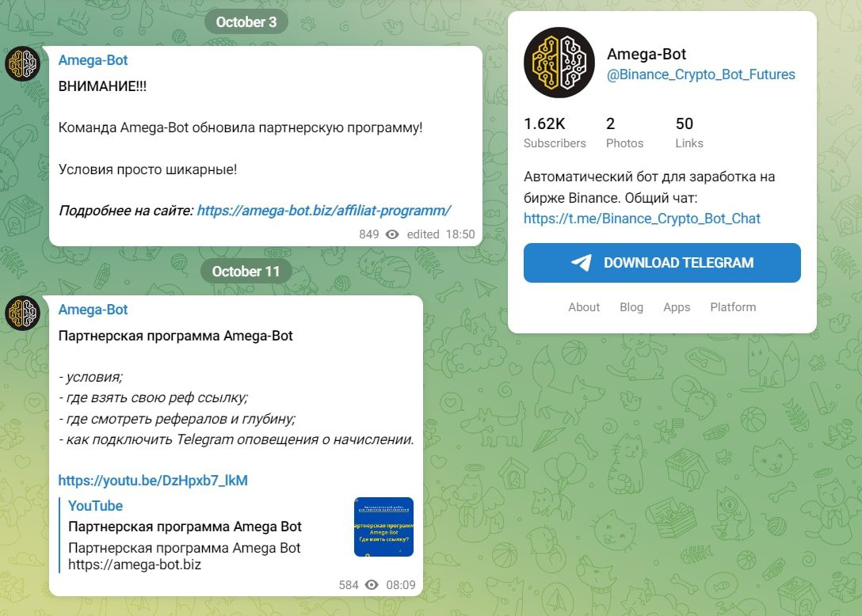
Task: Click the paper plane icon on download button
Action: (582, 263)
